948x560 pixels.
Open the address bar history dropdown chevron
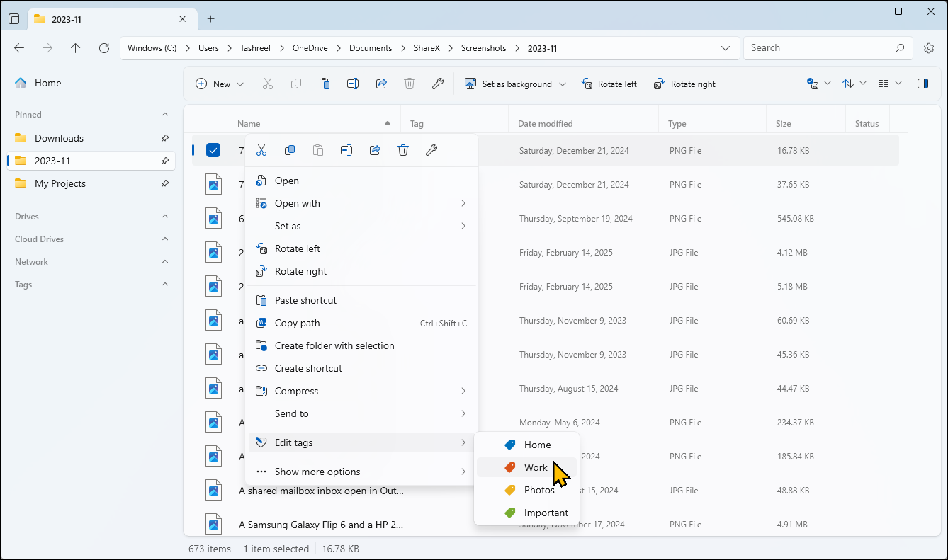(x=726, y=48)
